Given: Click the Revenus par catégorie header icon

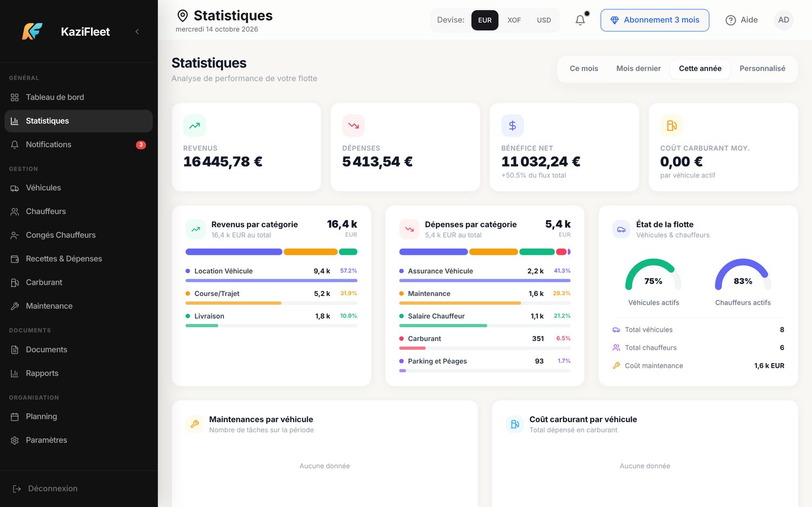Looking at the screenshot, I should click(195, 229).
